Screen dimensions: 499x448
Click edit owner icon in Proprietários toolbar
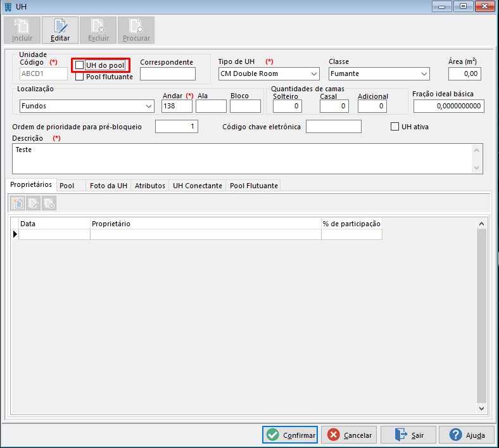coord(33,203)
